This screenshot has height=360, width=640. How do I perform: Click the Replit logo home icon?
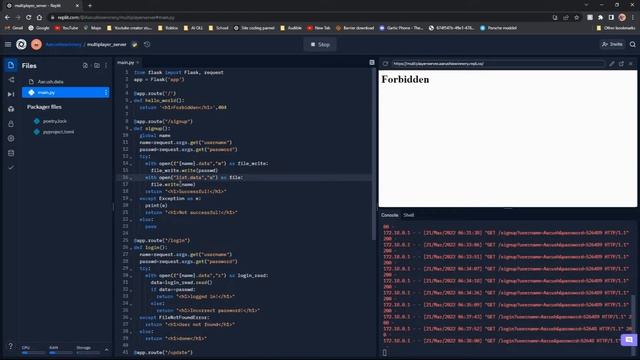21,44
